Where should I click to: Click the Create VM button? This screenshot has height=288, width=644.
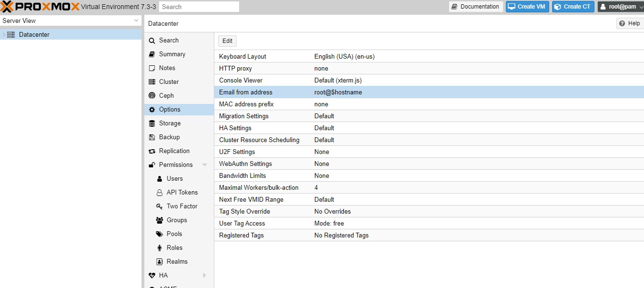[x=527, y=7]
